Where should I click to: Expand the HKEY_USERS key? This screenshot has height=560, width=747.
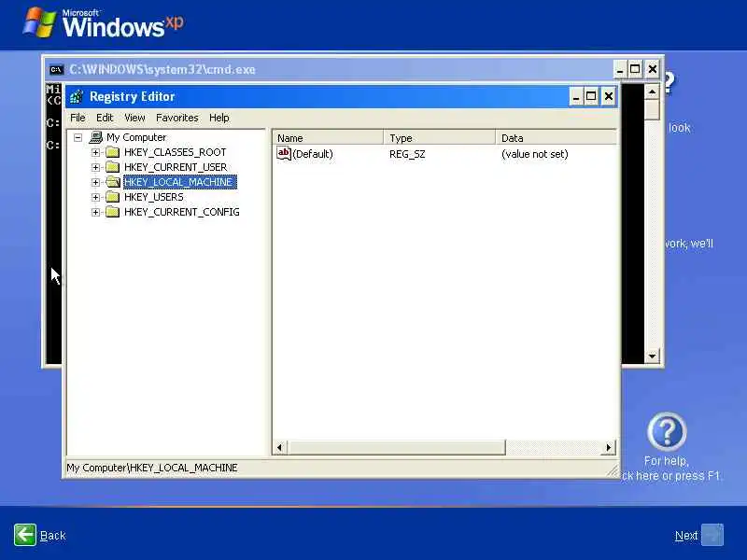[96, 197]
